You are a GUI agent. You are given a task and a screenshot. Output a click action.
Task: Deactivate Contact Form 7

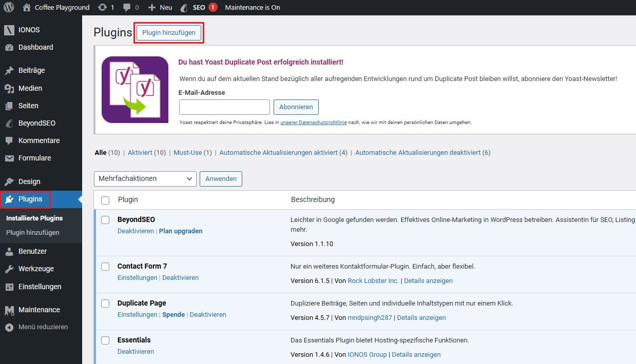[181, 277]
